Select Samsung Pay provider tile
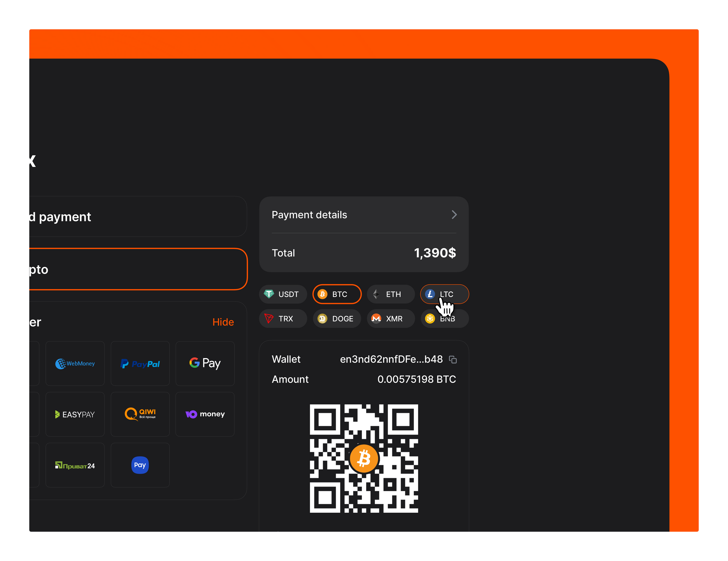 [140, 465]
